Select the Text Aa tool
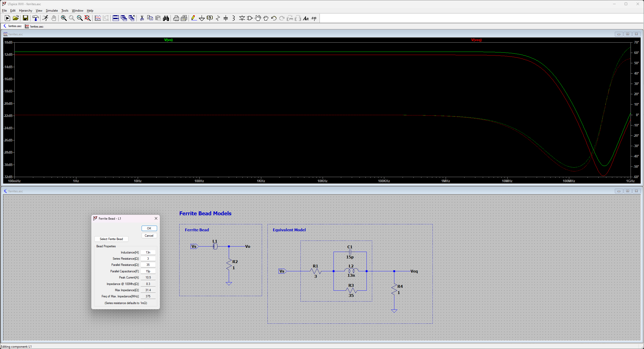Viewport: 644px width, 349px height. click(x=306, y=18)
